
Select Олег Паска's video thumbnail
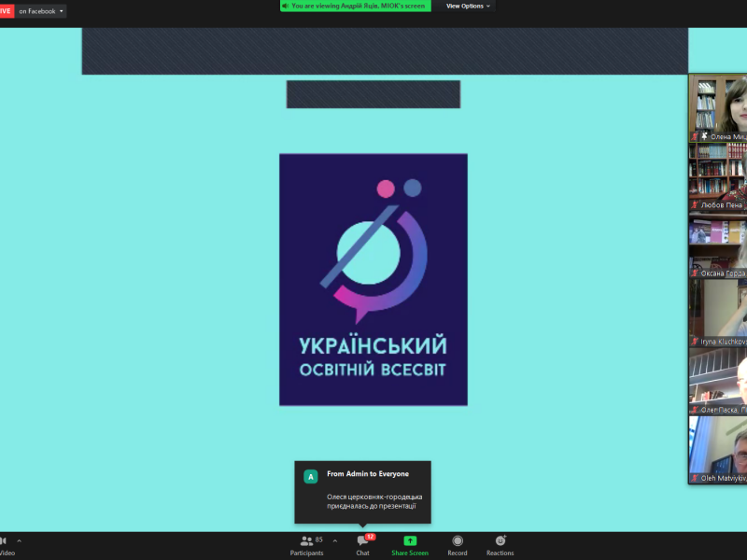(x=718, y=381)
